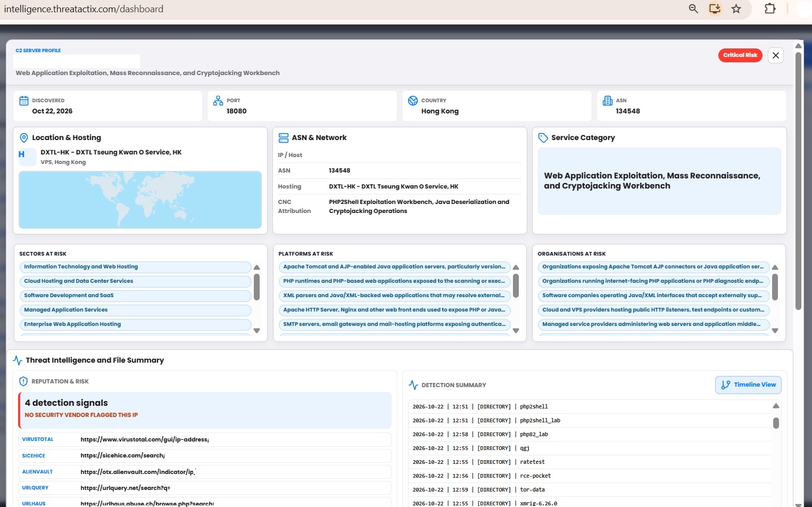Open the Timeline View
Screen dimensions: 812x507
coord(748,385)
